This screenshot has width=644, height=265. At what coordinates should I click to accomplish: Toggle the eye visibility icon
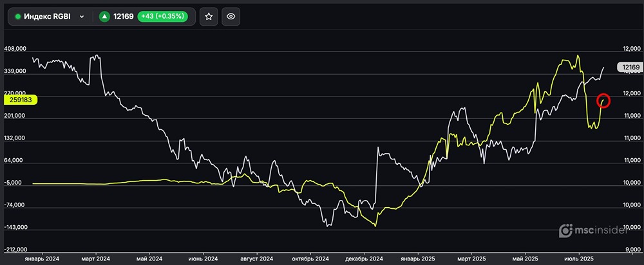pos(231,17)
